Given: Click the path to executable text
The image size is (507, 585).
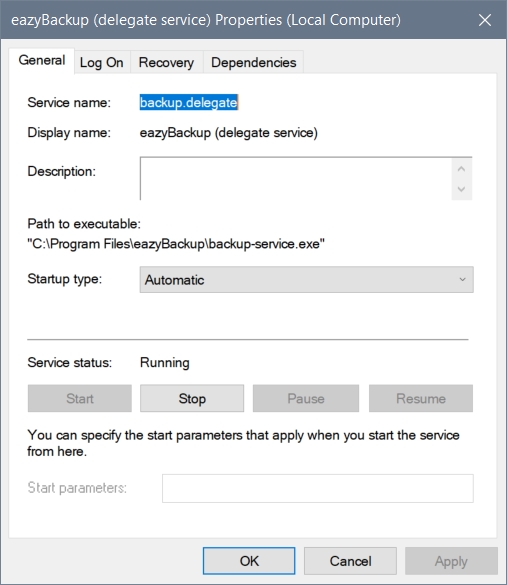Looking at the screenshot, I should pos(176,244).
